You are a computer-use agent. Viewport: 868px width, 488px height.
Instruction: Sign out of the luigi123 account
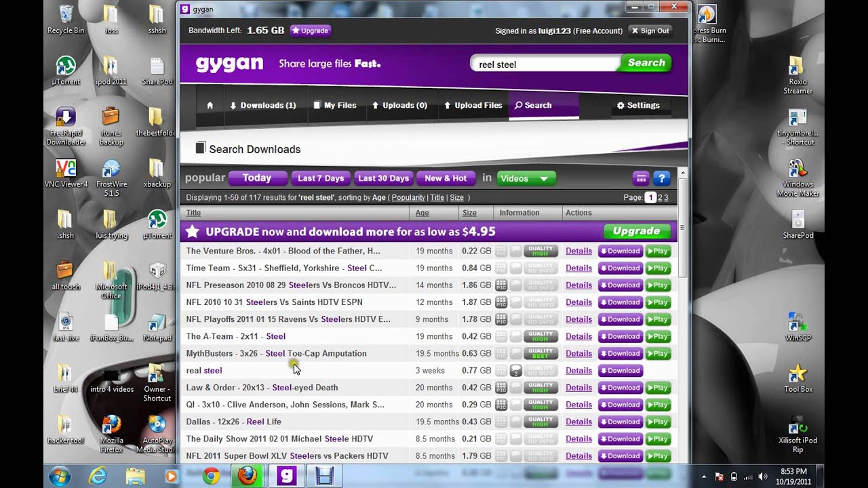click(x=650, y=30)
